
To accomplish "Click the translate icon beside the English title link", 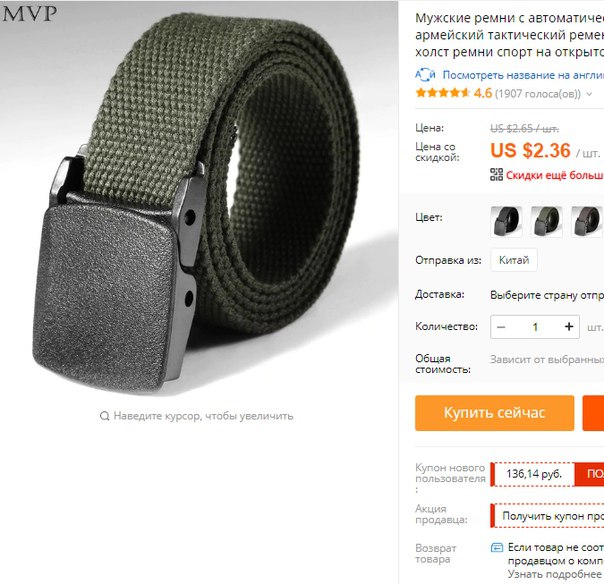I will [425, 75].
